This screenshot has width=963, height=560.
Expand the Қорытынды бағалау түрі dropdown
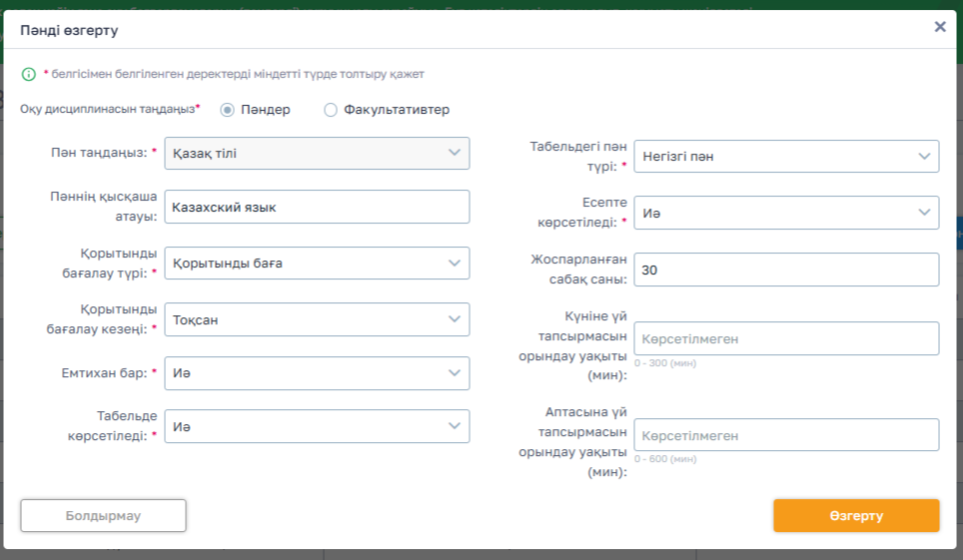316,264
